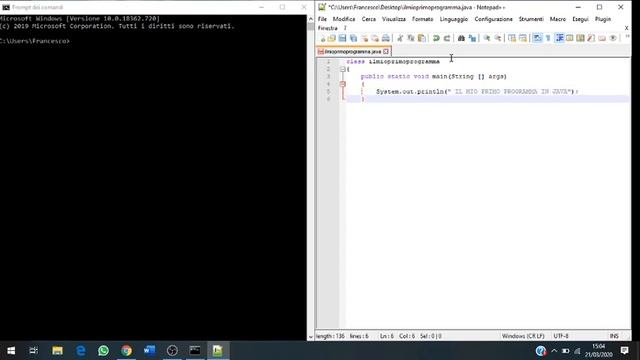Click the scroll-up arrow in Command Prompt
Image resolution: width=640 pixels, height=360 pixels.
(311, 19)
